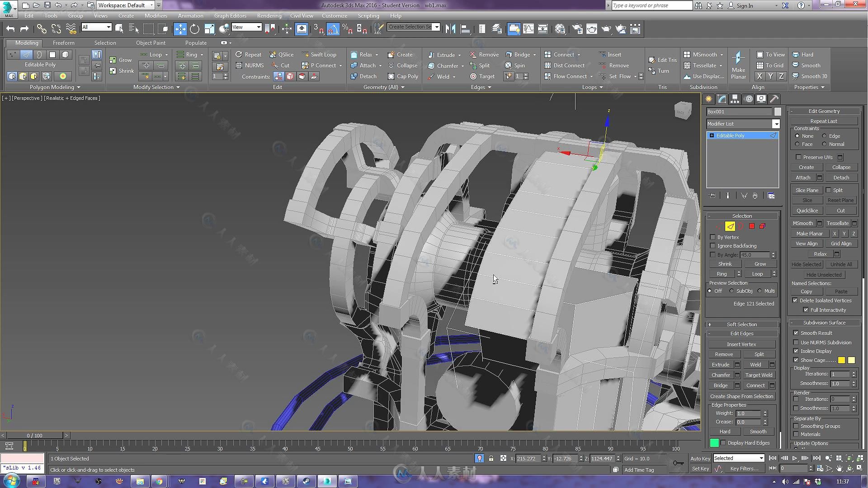
Task: Click the Mirror tool icon
Action: click(450, 29)
